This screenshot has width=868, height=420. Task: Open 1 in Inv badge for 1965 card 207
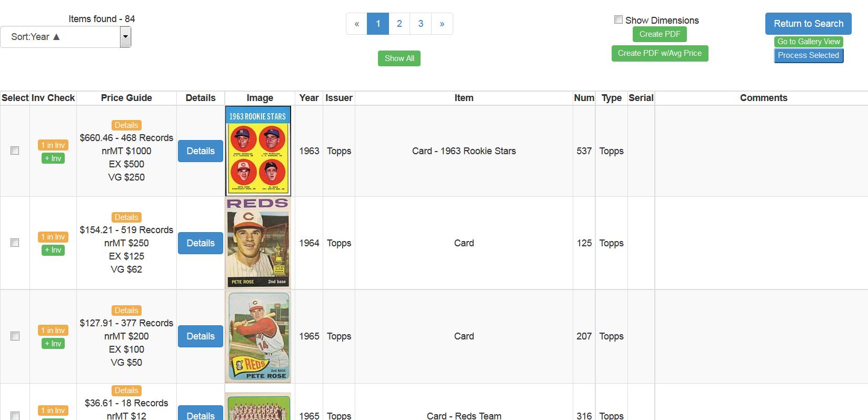[53, 331]
